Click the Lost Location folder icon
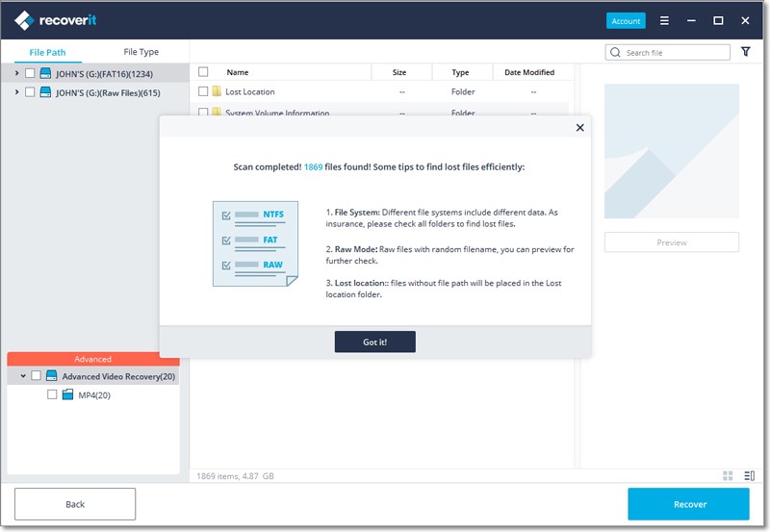770x532 pixels. [217, 91]
